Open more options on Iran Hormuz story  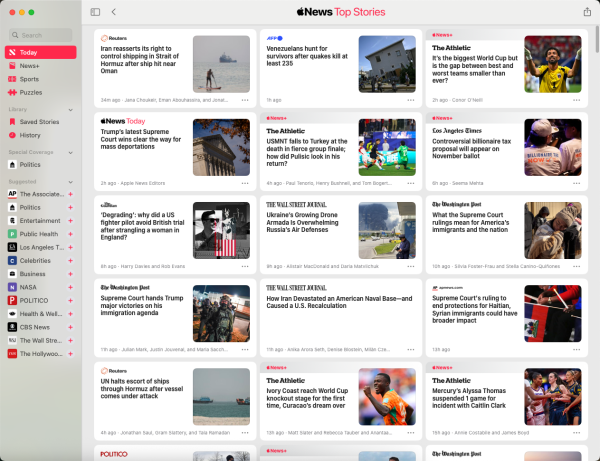(245, 100)
